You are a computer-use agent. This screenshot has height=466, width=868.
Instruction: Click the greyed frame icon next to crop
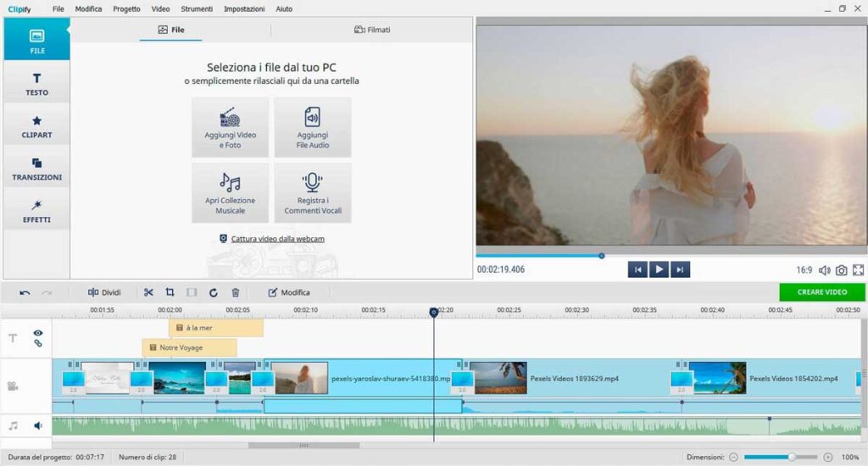[192, 292]
